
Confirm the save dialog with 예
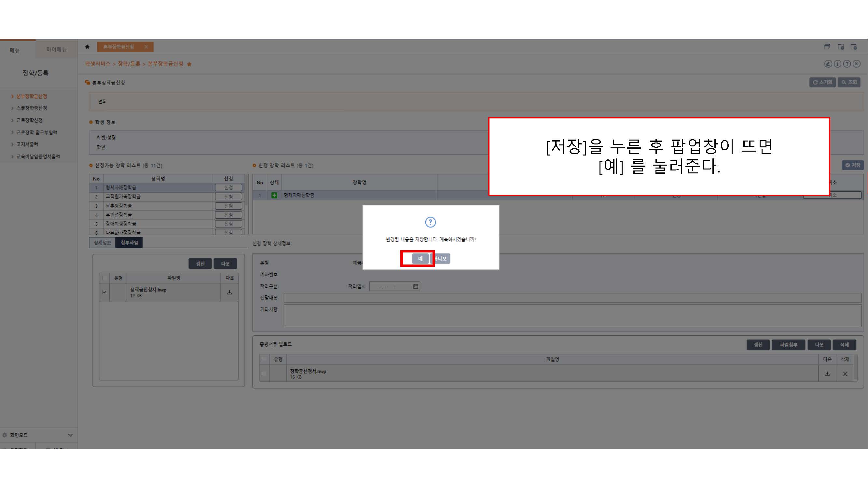pyautogui.click(x=420, y=258)
